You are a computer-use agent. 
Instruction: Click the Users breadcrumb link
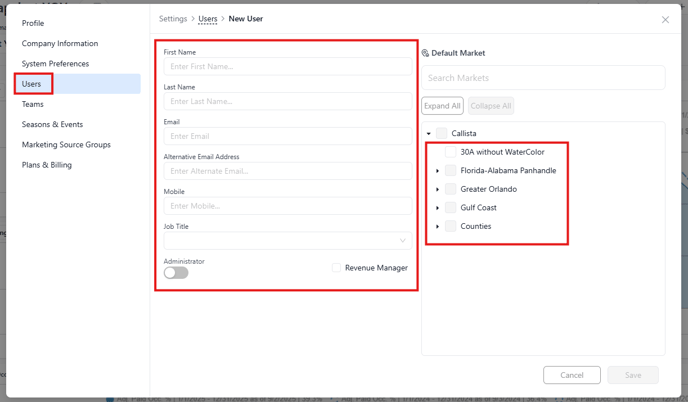coord(208,19)
